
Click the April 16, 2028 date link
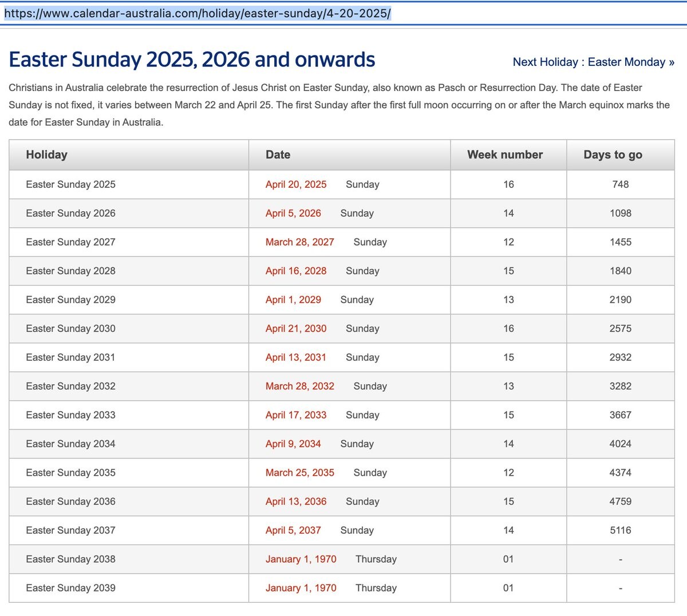pyautogui.click(x=296, y=271)
